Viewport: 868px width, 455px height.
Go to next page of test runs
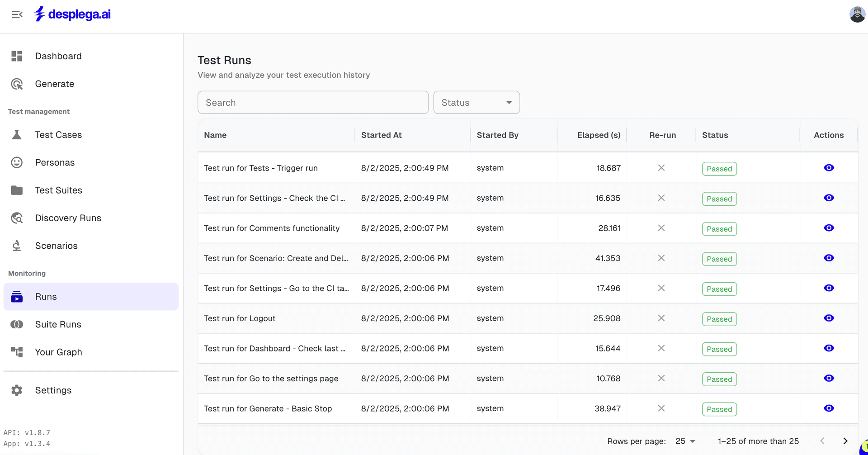tap(845, 441)
